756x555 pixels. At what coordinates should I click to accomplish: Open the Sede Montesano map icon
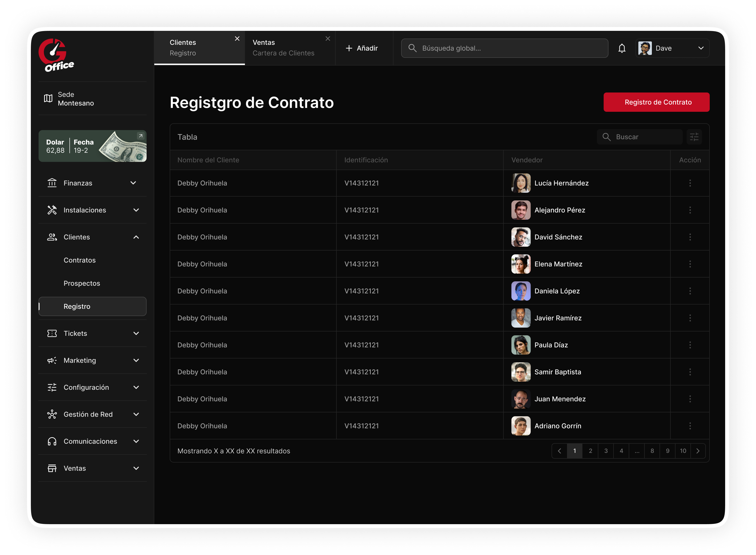[x=48, y=99]
